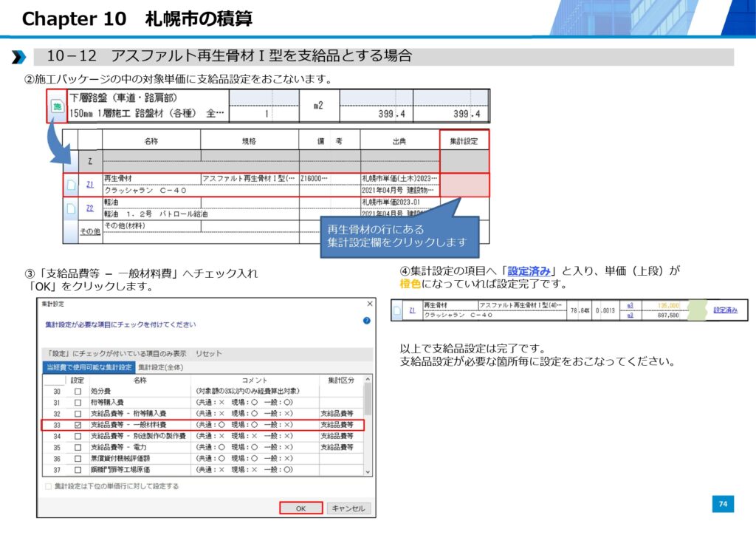Screen dimensions: 756x535
Task: Select the 当経費で使用可能な集計設定 tab
Action: click(89, 367)
